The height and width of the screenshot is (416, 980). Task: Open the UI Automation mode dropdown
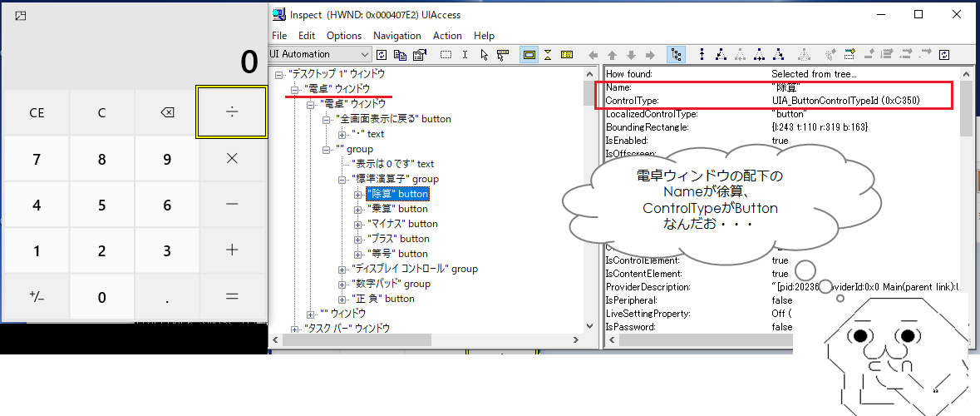point(319,54)
